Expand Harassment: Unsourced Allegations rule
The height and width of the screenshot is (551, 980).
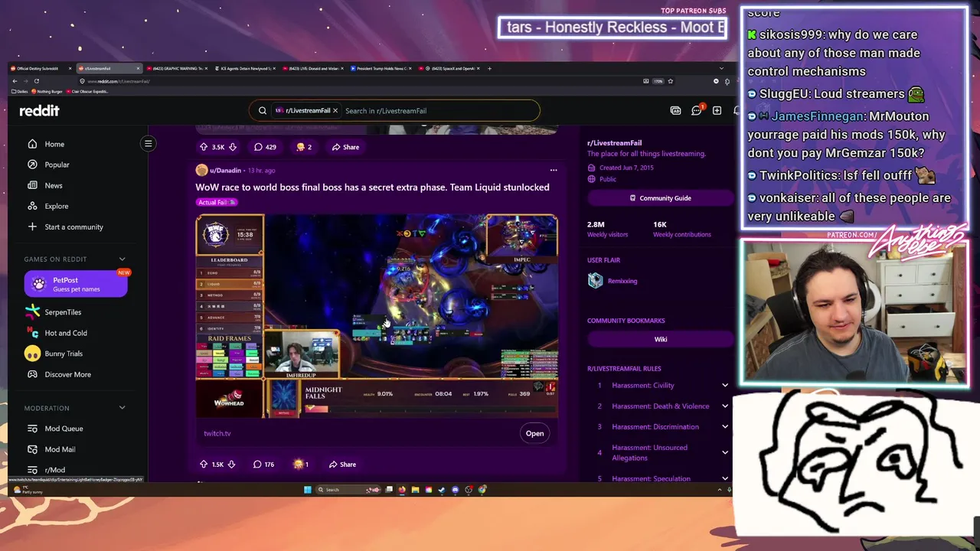tap(725, 452)
